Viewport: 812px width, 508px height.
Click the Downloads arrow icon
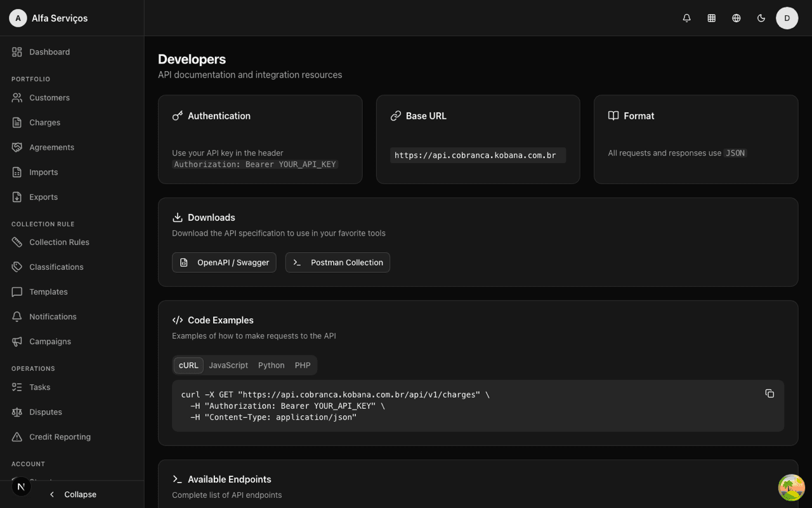click(x=178, y=217)
